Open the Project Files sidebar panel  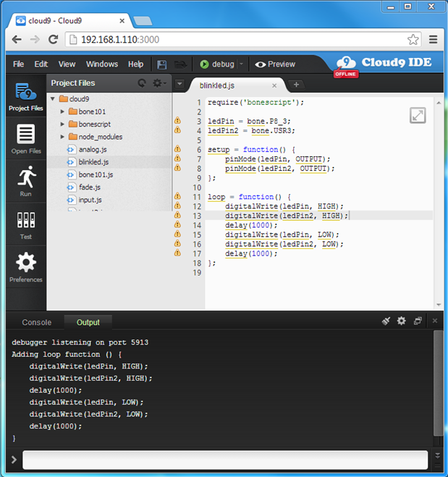(26, 96)
